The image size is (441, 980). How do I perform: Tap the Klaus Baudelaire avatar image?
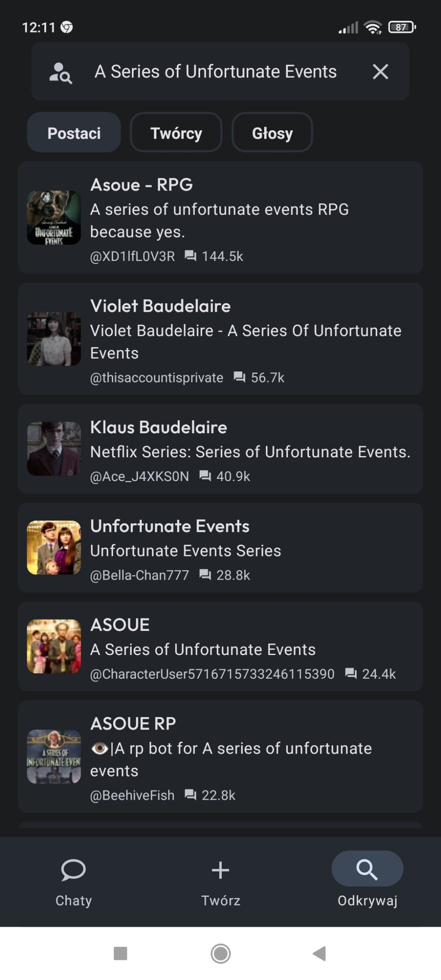click(54, 449)
